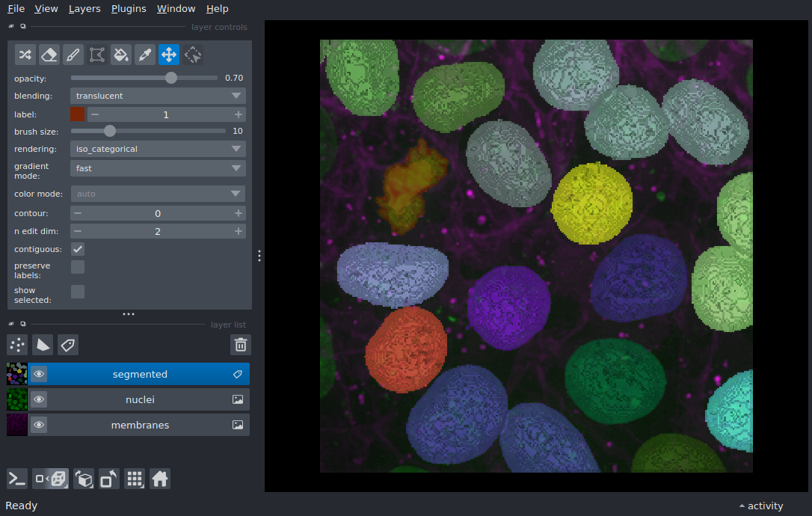Open the Layers menu
812x516 pixels.
pos(84,9)
